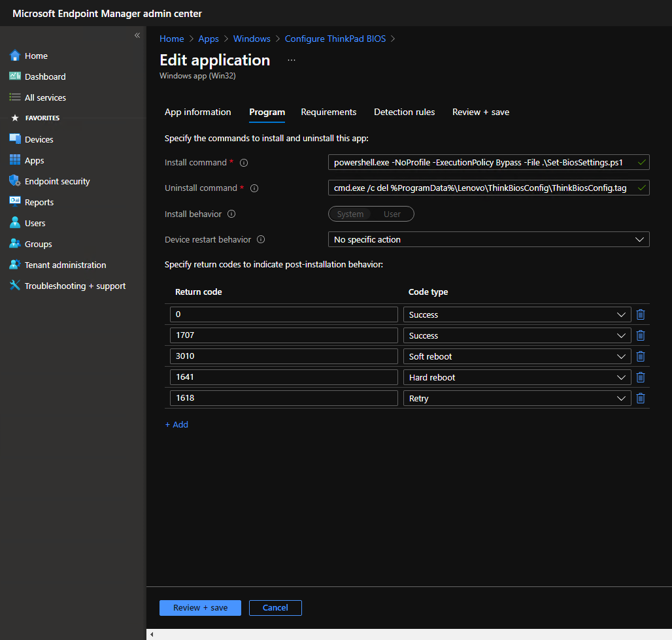Open info icon beside Device restart behavior

pyautogui.click(x=261, y=240)
